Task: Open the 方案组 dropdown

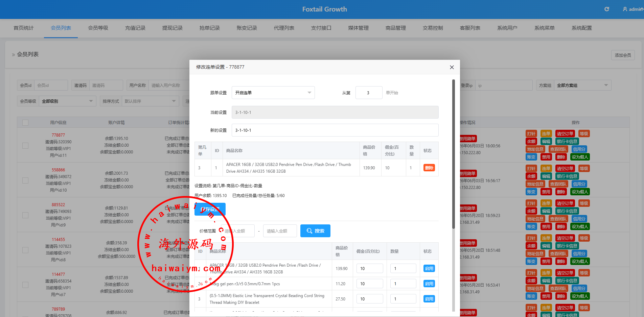Action: point(583,86)
